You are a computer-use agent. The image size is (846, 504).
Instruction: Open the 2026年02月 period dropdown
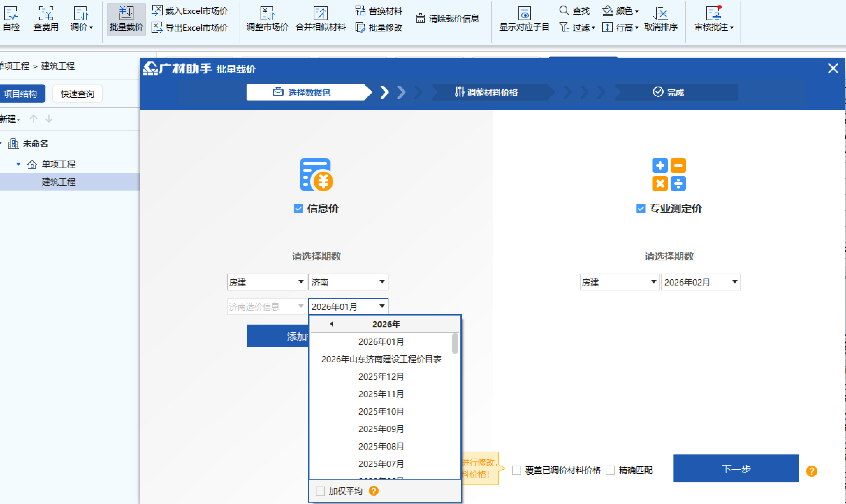coord(701,282)
